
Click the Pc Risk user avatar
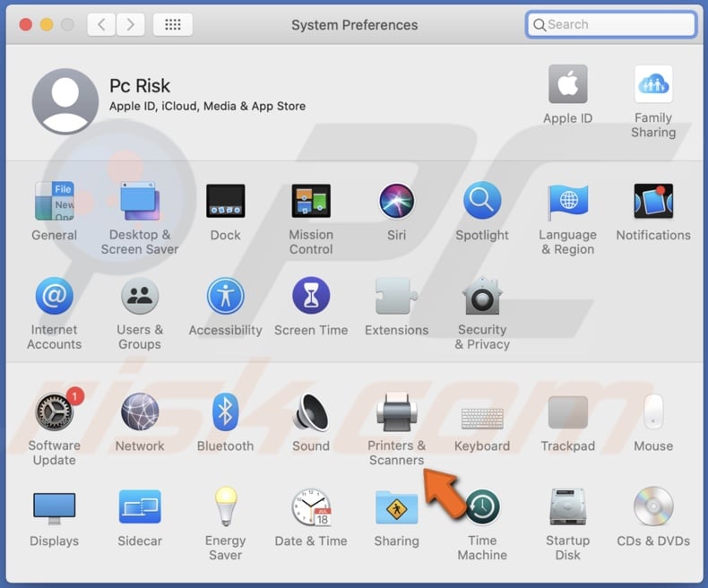65,100
